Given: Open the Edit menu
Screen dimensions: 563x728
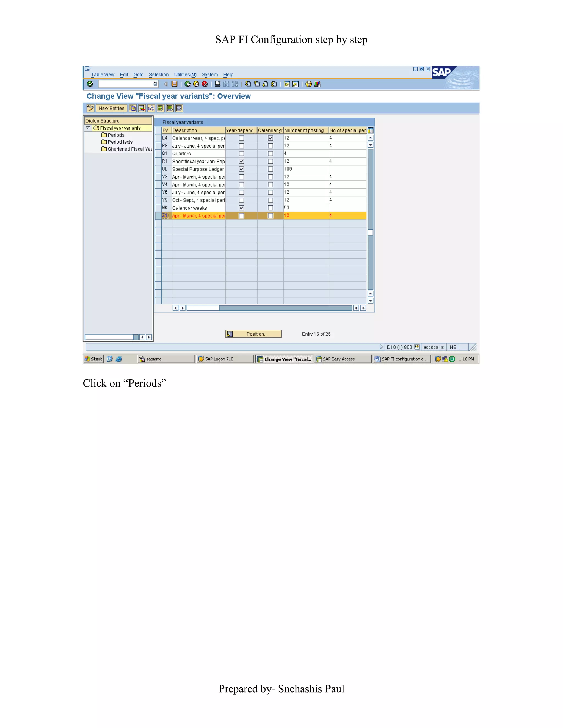Looking at the screenshot, I should (124, 75).
